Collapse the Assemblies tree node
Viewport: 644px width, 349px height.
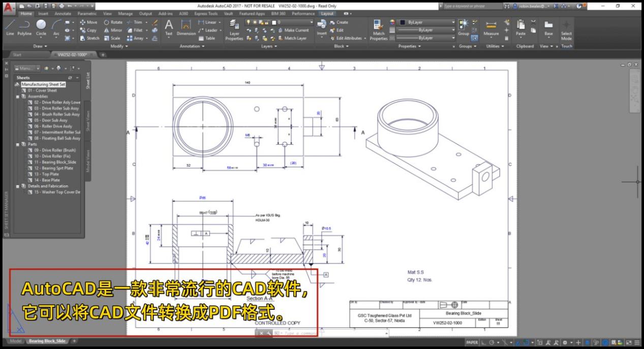coord(18,97)
